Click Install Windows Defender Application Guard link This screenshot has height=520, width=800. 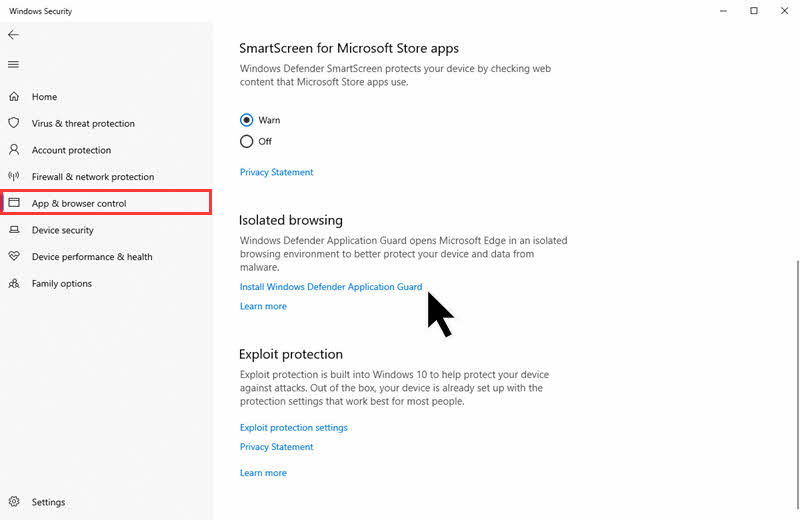331,287
